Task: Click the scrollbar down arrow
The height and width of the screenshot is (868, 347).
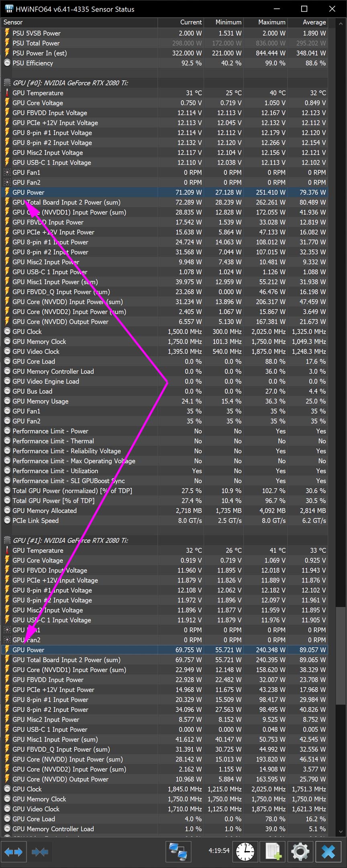Action: 341,831
